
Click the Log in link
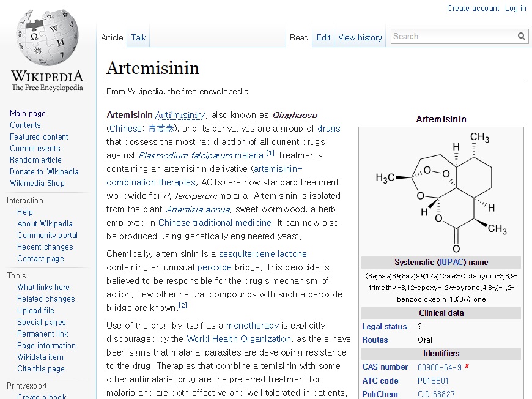pyautogui.click(x=515, y=8)
